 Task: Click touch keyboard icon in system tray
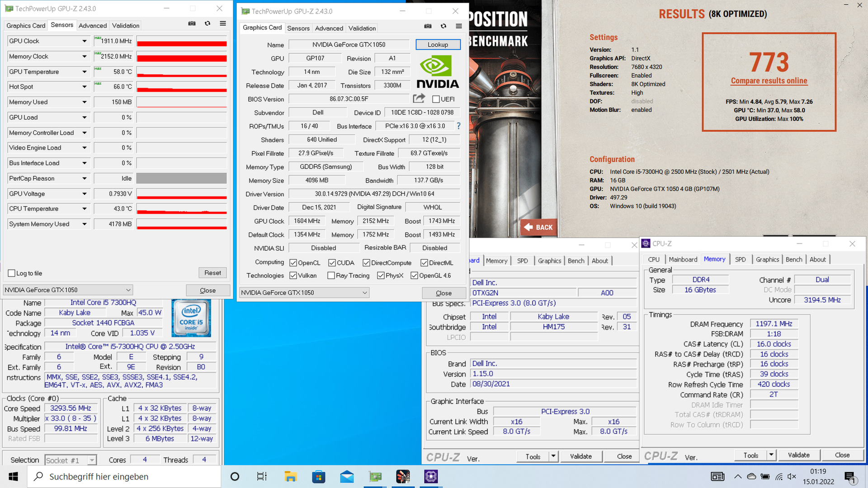pos(717,477)
